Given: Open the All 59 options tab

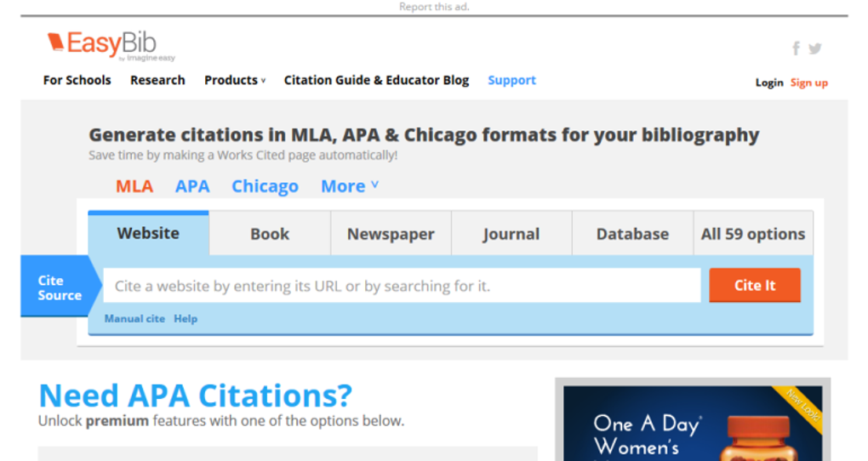Looking at the screenshot, I should click(x=753, y=234).
